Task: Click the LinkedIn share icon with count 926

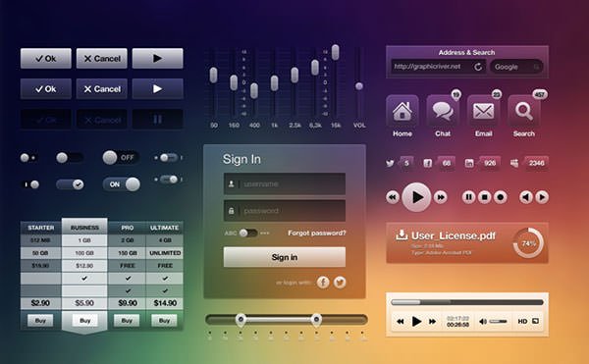Action: point(469,163)
